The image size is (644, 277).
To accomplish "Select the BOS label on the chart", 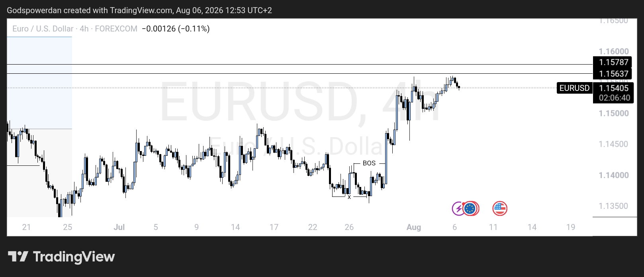I will 369,163.
